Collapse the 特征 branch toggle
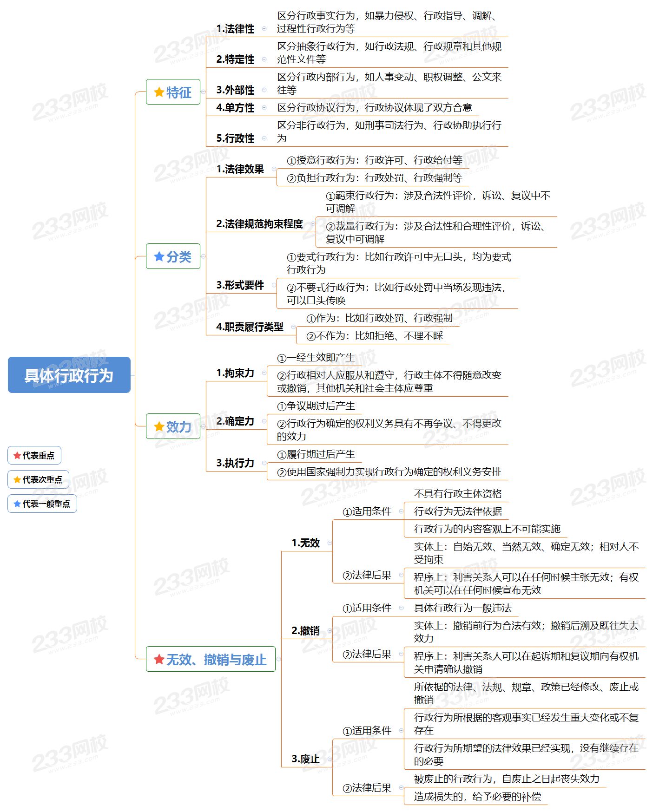This screenshot has width=653, height=812. pos(203,92)
